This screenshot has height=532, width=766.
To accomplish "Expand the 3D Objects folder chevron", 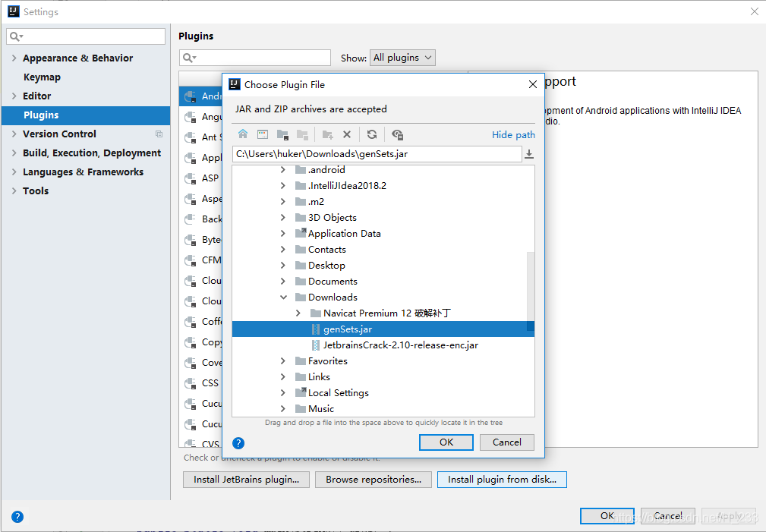I will click(283, 217).
